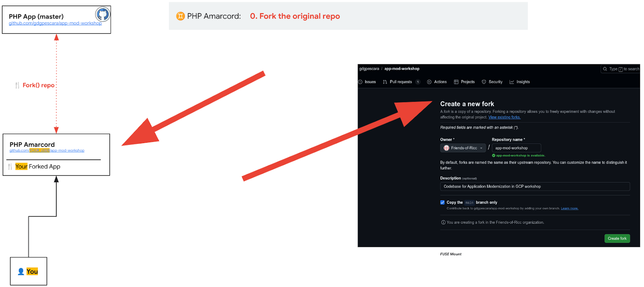Click into the Description text field

coord(535,187)
